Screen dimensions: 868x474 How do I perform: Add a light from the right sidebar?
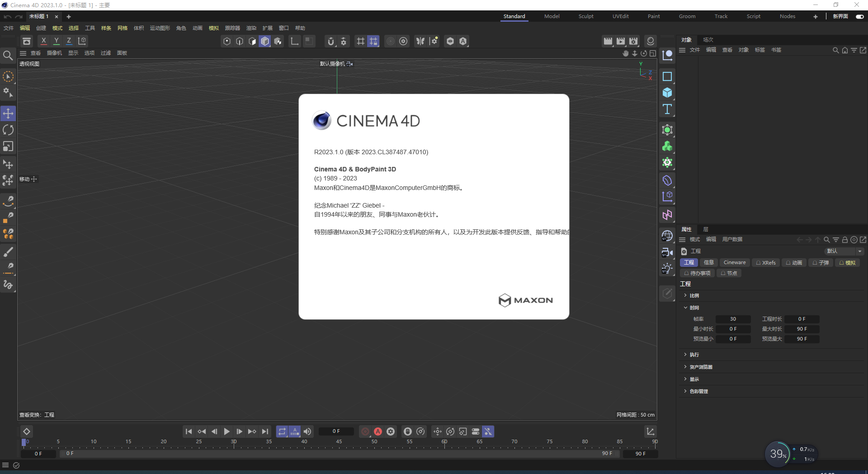(668, 268)
